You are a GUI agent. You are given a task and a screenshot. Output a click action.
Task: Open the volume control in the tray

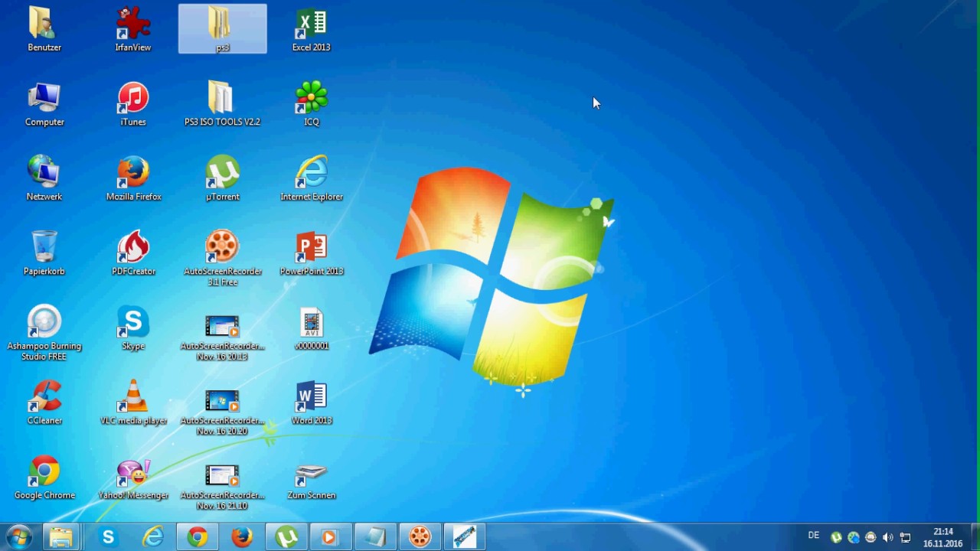point(887,536)
